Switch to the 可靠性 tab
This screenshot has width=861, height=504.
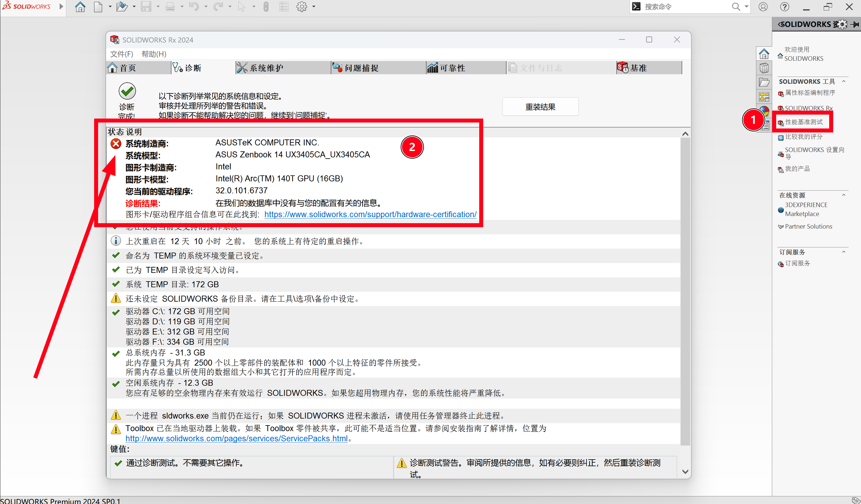coord(466,68)
